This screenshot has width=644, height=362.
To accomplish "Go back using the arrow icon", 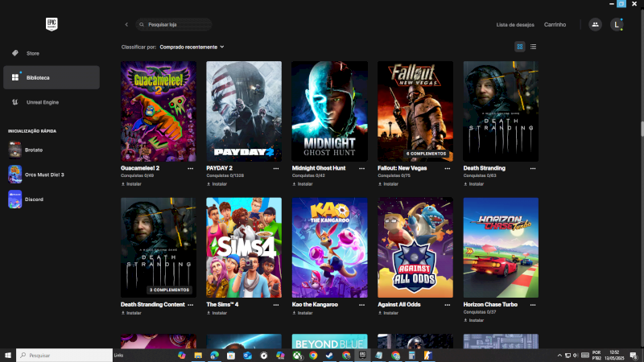I will pyautogui.click(x=126, y=25).
